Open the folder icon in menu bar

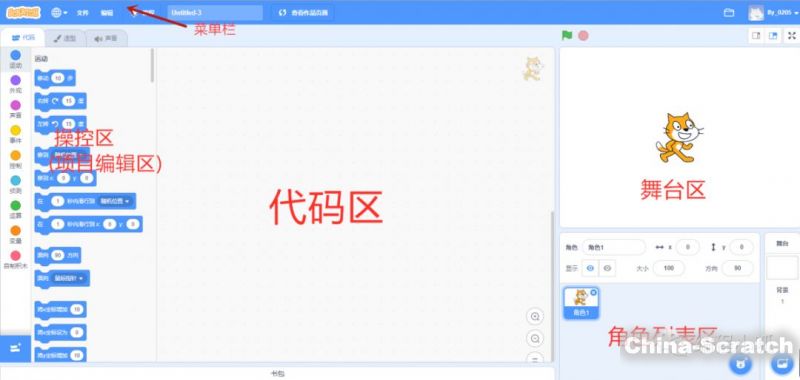729,13
